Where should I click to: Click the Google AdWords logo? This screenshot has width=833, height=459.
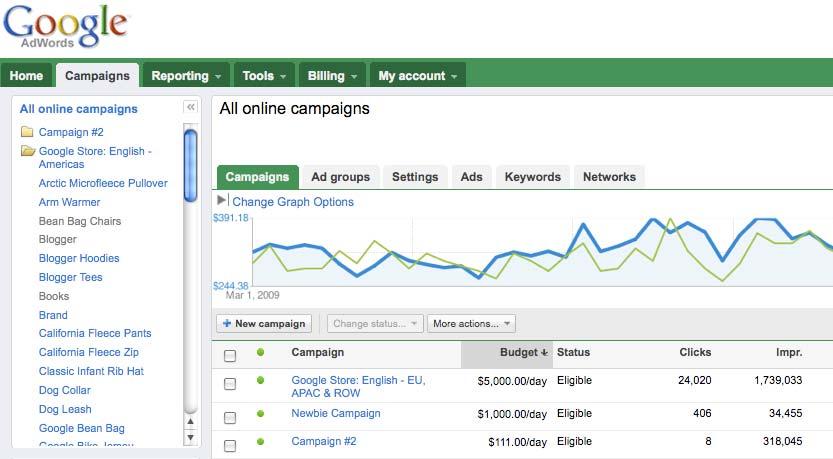66,27
